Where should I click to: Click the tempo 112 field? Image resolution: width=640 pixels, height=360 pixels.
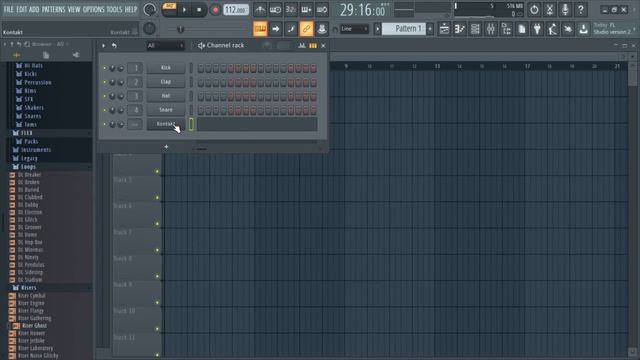point(236,9)
